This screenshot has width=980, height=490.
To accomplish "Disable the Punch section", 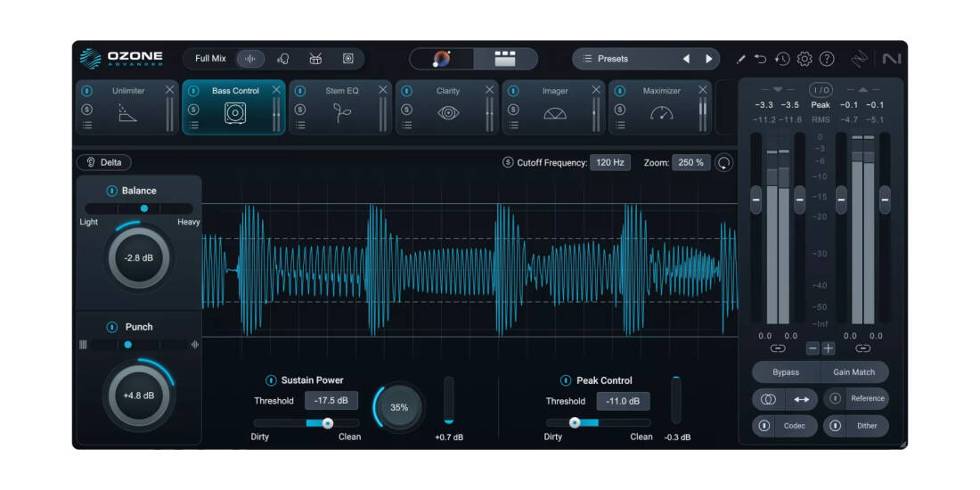I will (112, 327).
